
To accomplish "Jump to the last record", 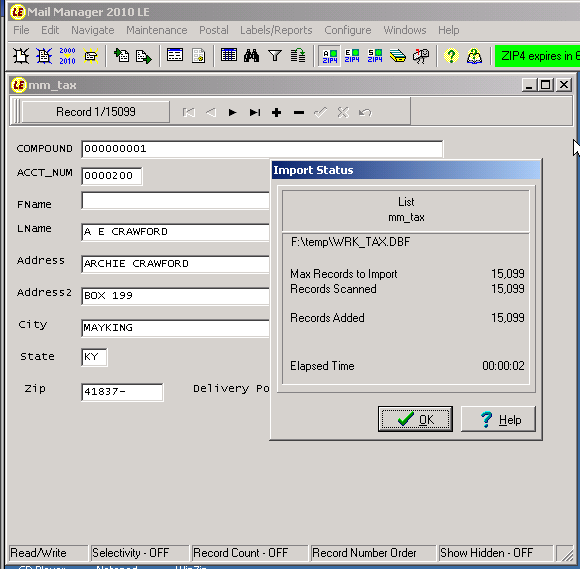I will click(x=254, y=112).
